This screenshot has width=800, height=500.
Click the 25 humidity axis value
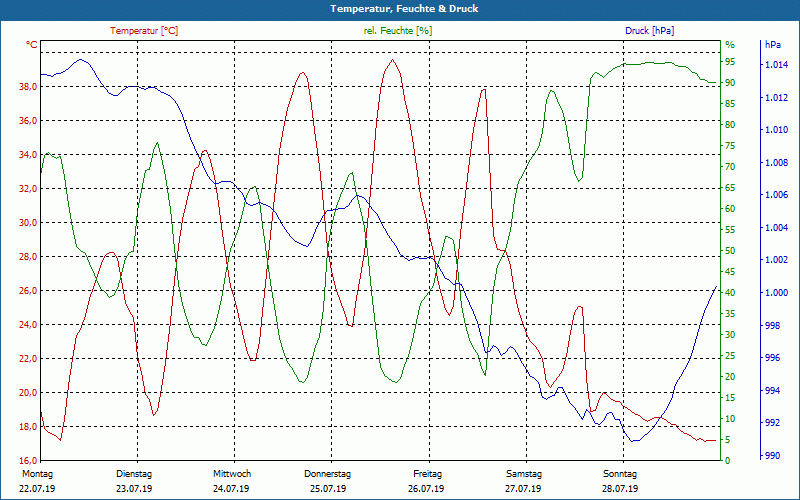730,356
